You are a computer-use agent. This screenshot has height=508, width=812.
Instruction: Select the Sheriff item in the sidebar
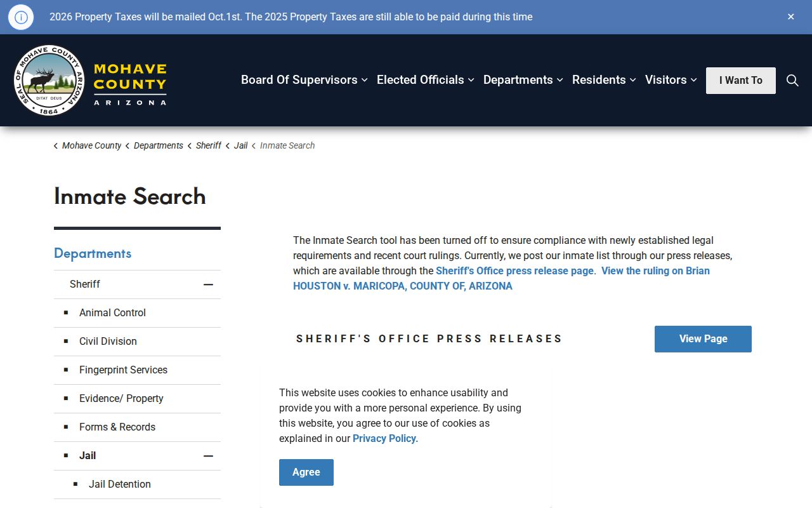point(85,284)
